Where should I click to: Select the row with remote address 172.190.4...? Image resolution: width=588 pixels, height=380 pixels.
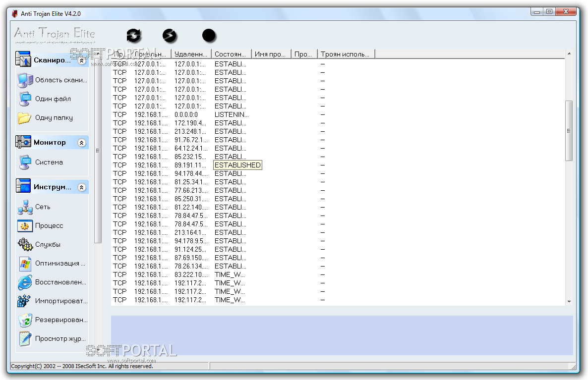pyautogui.click(x=338, y=123)
